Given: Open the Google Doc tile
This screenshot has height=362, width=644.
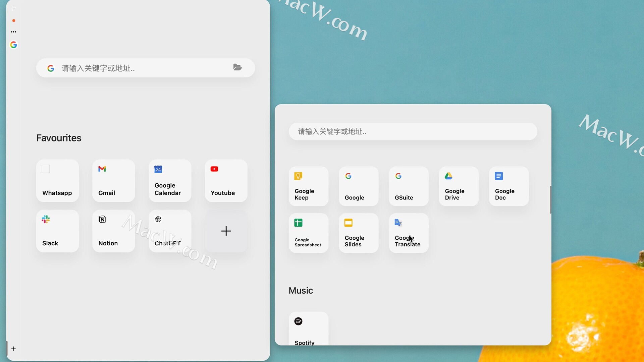Looking at the screenshot, I should [x=509, y=186].
